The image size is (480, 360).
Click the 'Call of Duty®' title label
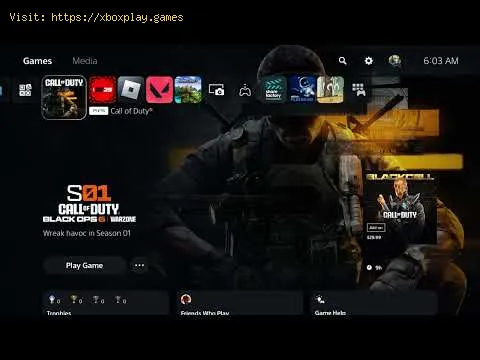pyautogui.click(x=131, y=111)
